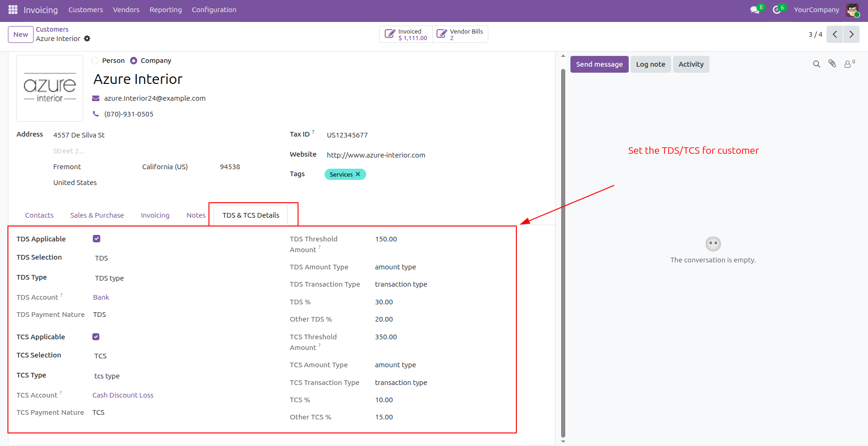Go to the previous record arrow

point(835,34)
